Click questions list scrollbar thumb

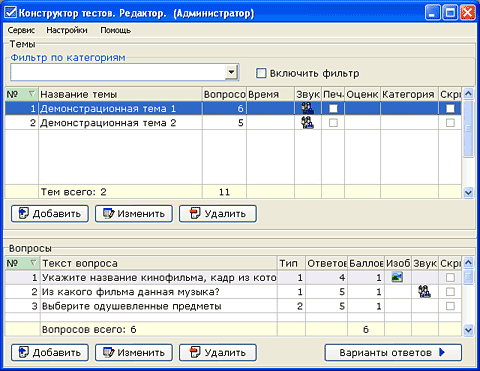(468, 277)
